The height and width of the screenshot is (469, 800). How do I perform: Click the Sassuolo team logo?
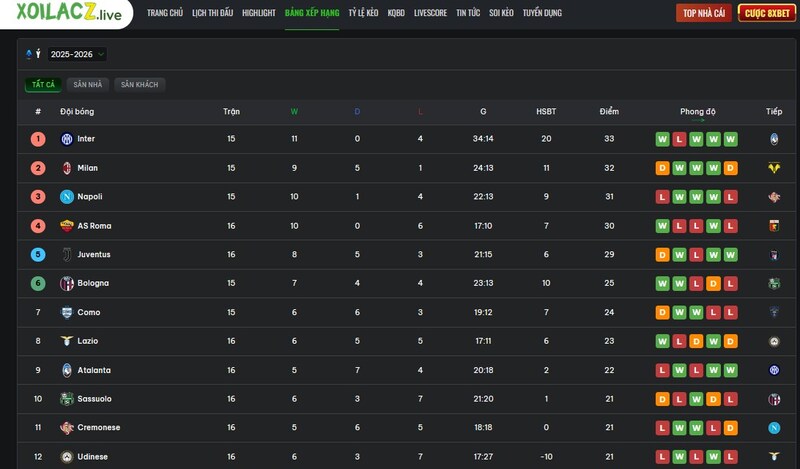tap(67, 399)
